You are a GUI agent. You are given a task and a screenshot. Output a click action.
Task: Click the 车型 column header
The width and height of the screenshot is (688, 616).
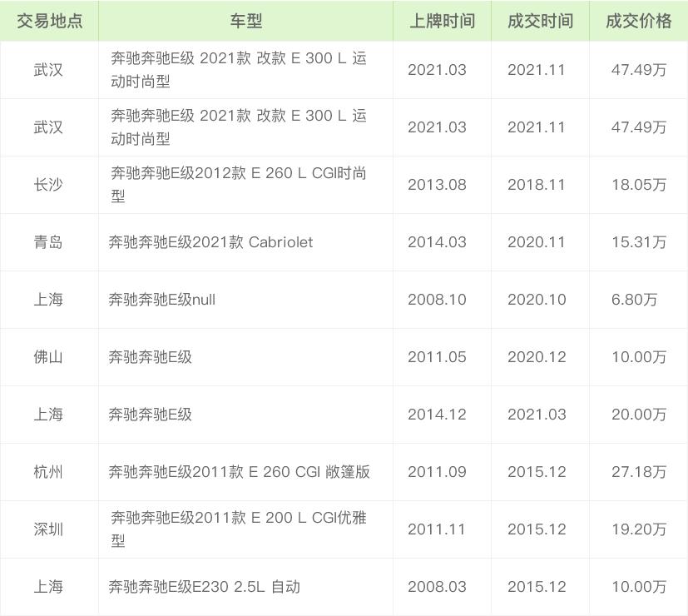tap(245, 21)
